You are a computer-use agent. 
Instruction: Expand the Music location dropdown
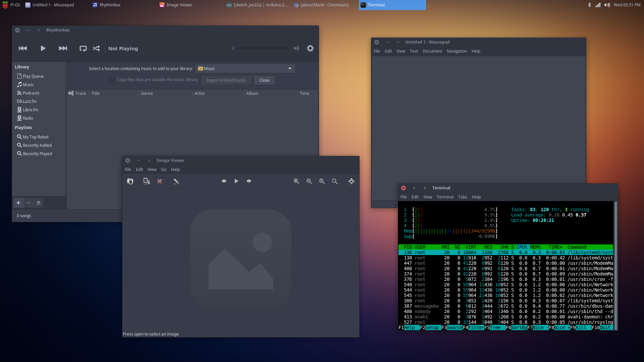[x=245, y=68]
